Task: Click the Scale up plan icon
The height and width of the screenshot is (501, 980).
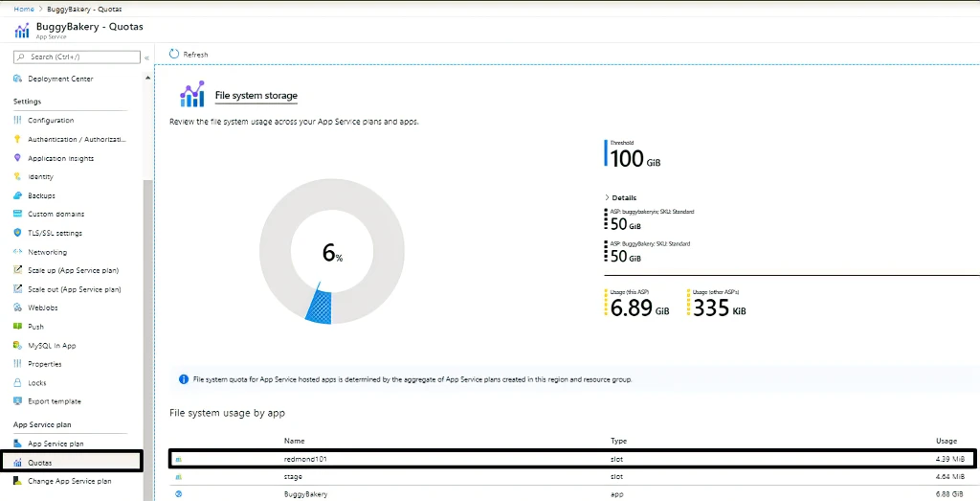Action: click(17, 270)
